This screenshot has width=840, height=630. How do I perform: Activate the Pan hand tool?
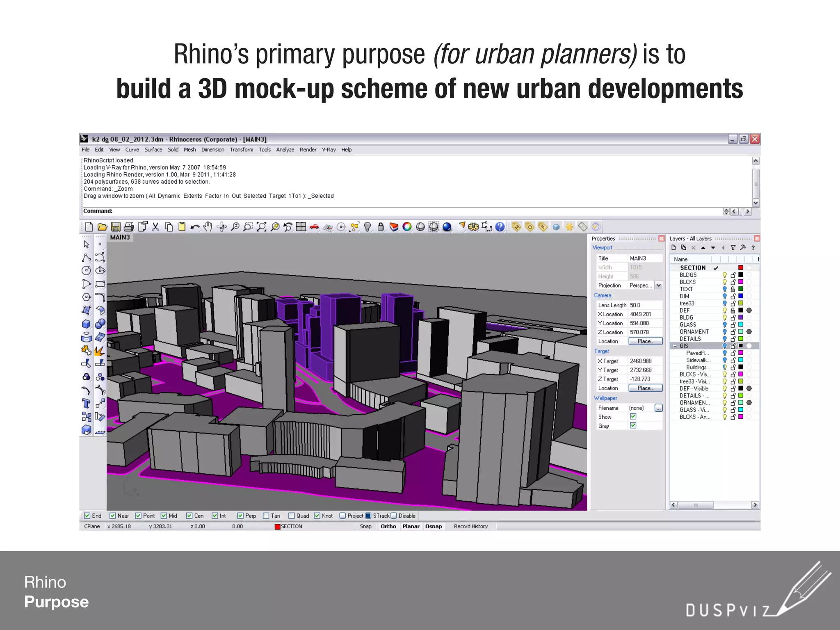[x=208, y=226]
